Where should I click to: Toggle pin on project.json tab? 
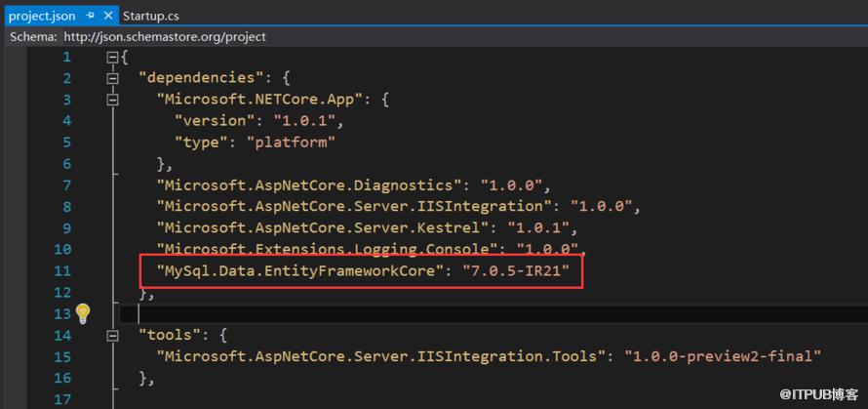pos(91,16)
